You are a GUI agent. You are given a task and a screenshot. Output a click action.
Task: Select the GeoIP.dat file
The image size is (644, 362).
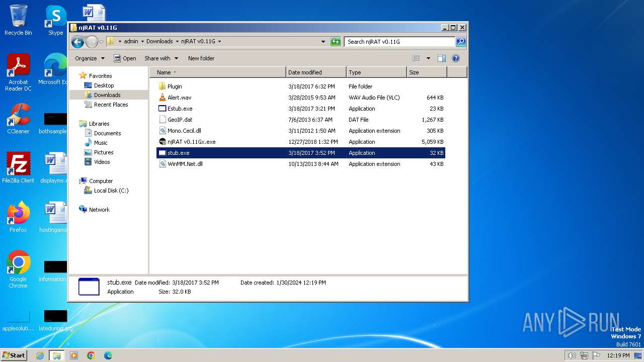(301, 120)
